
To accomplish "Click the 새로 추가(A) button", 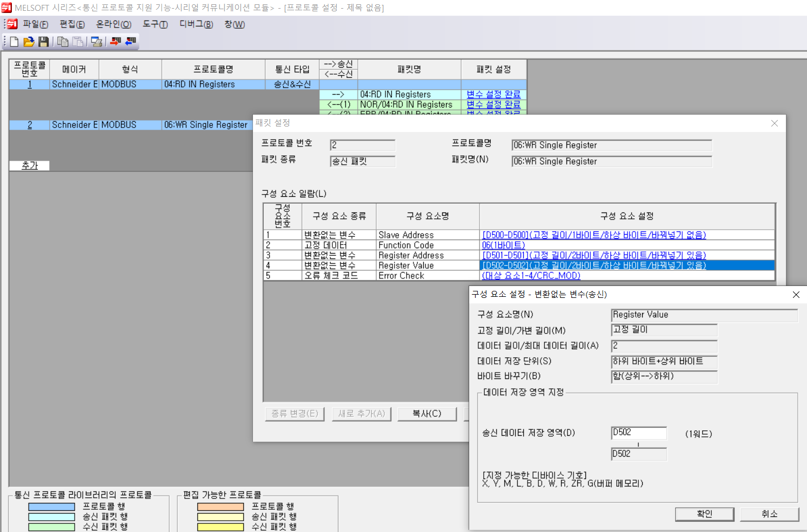I will click(x=361, y=414).
